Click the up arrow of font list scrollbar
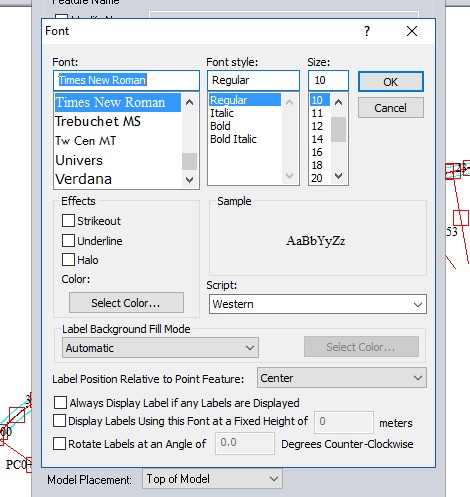This screenshot has width=470, height=497. pos(189,102)
